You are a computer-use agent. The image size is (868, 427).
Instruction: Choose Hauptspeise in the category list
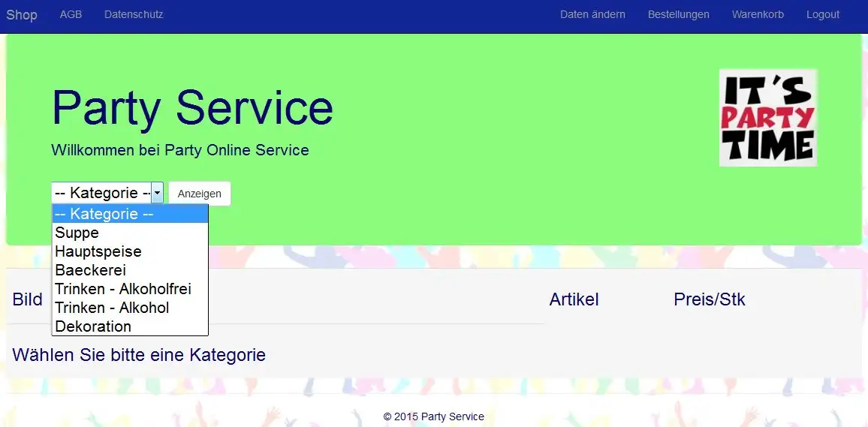pos(130,251)
